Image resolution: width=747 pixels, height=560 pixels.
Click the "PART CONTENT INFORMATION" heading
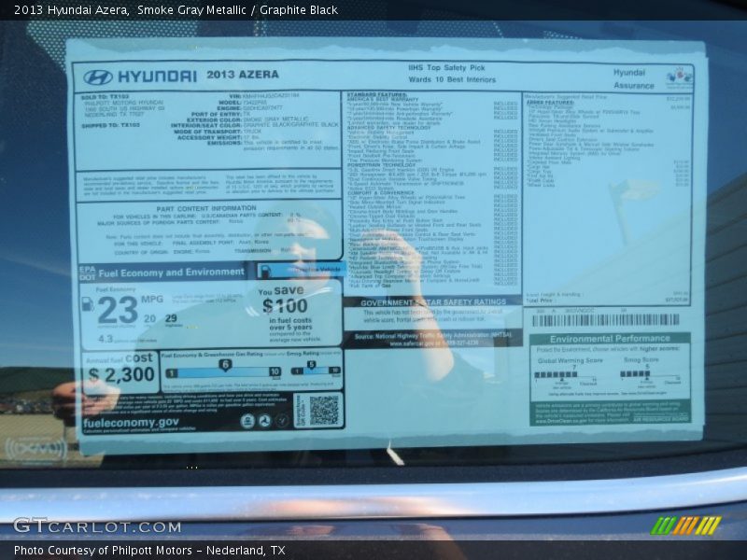206,208
